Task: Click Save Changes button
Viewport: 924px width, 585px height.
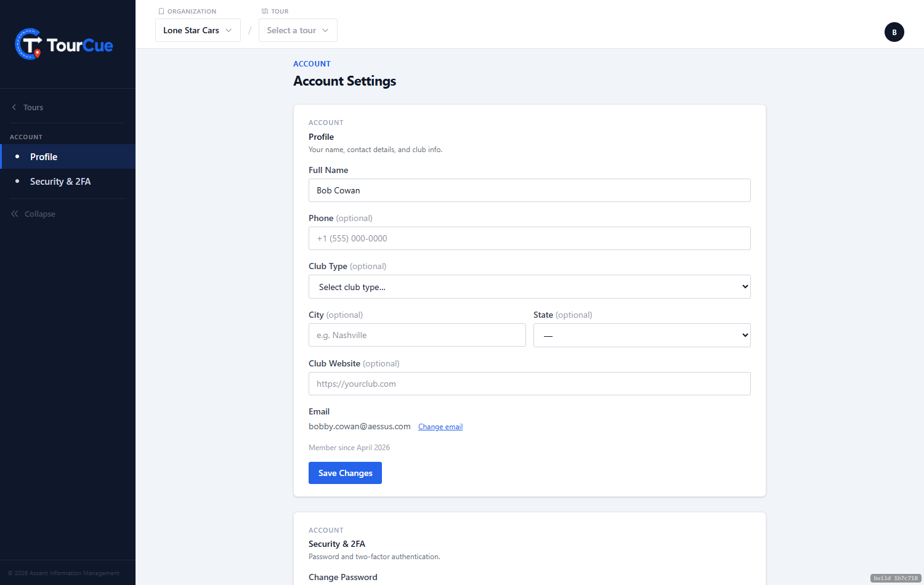Action: point(345,473)
